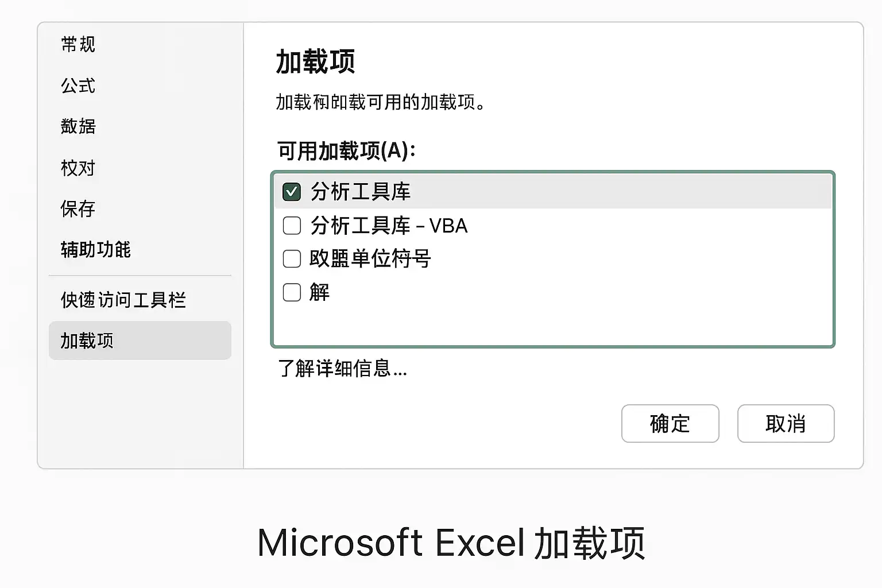Select 数据 in the sidebar
Viewport: 882px width, 588px height.
click(78, 126)
